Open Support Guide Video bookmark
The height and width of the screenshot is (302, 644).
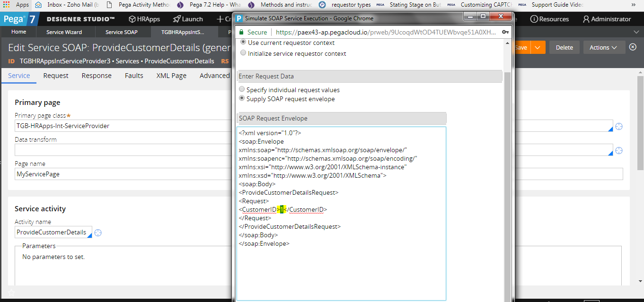pos(551,5)
